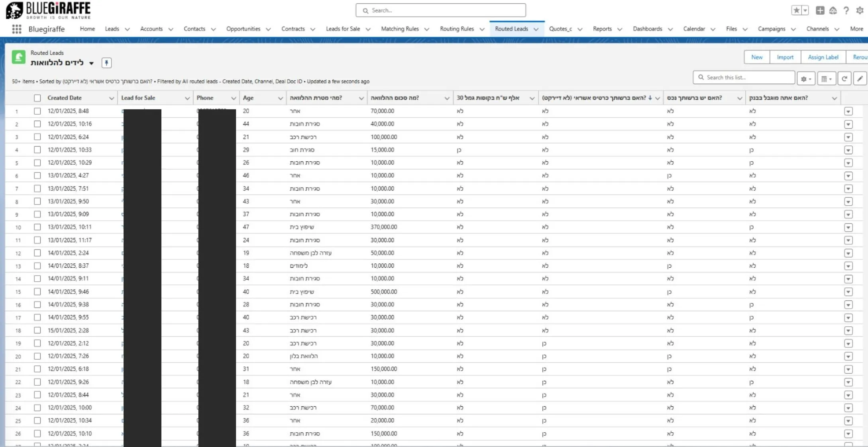Open the App Launcher grid icon
The width and height of the screenshot is (868, 447).
click(16, 29)
